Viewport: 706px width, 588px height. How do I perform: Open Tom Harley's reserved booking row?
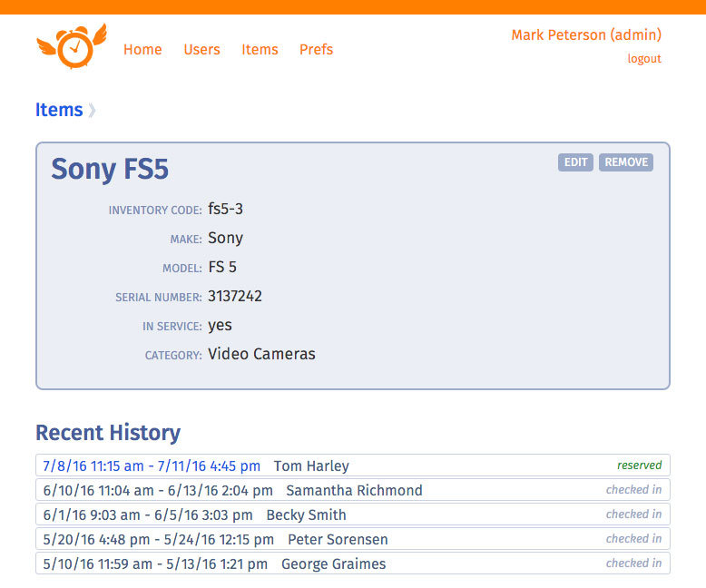(353, 465)
